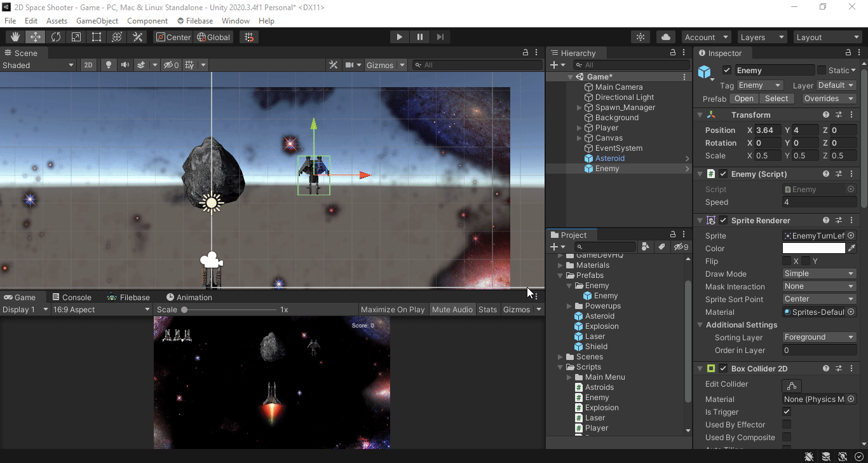This screenshot has height=463, width=868.
Task: Open custom editor tools
Action: [137, 37]
